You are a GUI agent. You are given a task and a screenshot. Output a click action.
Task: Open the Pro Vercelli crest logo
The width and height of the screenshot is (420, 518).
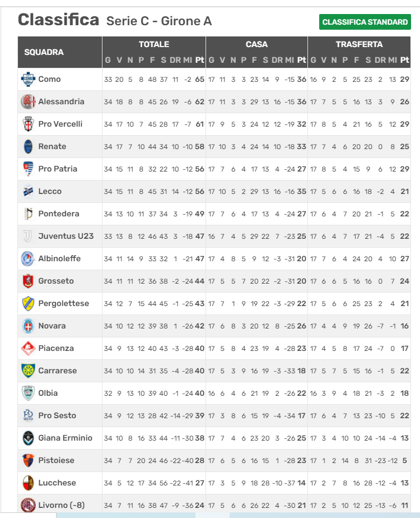28,124
